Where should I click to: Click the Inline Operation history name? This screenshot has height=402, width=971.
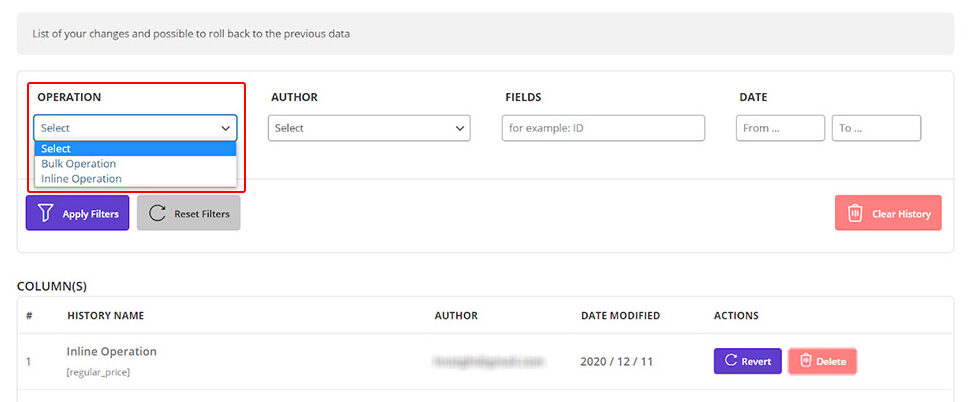[112, 352]
